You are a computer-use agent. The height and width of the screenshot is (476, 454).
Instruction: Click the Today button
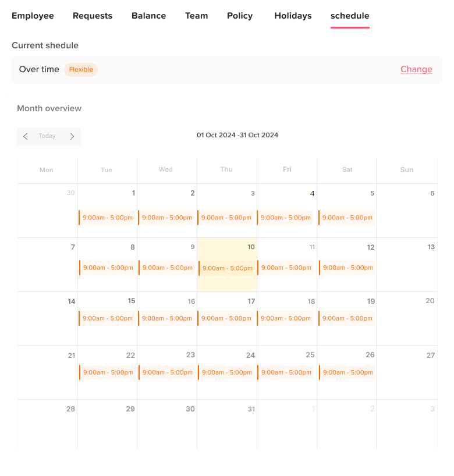[x=47, y=136]
